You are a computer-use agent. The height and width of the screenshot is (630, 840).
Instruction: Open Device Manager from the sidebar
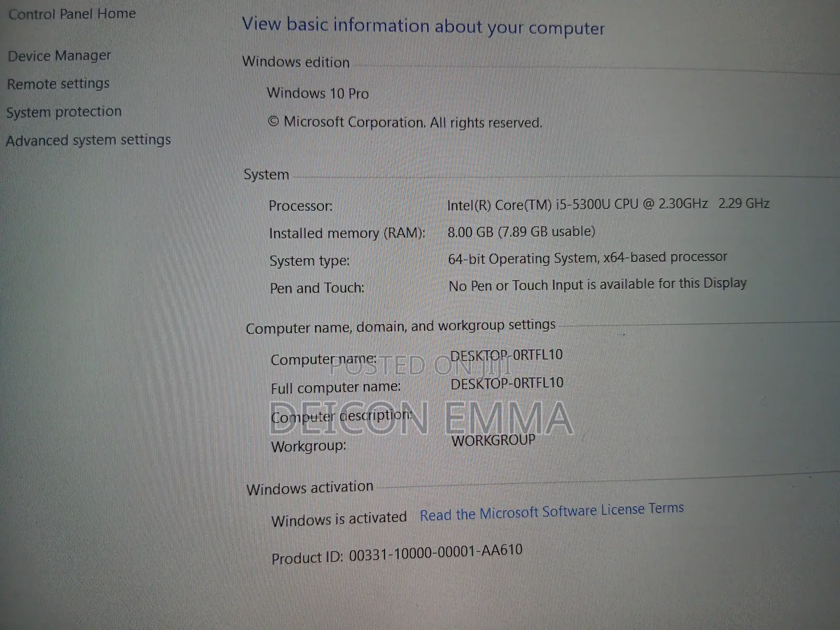(59, 56)
